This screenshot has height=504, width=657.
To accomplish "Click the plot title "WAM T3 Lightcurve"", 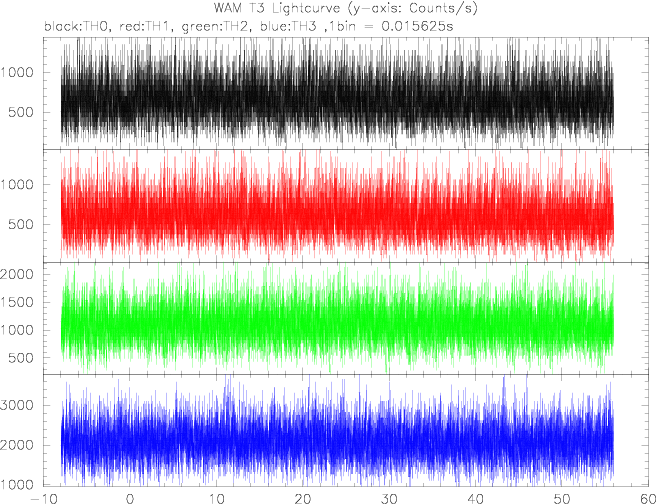I will pyautogui.click(x=277, y=8).
